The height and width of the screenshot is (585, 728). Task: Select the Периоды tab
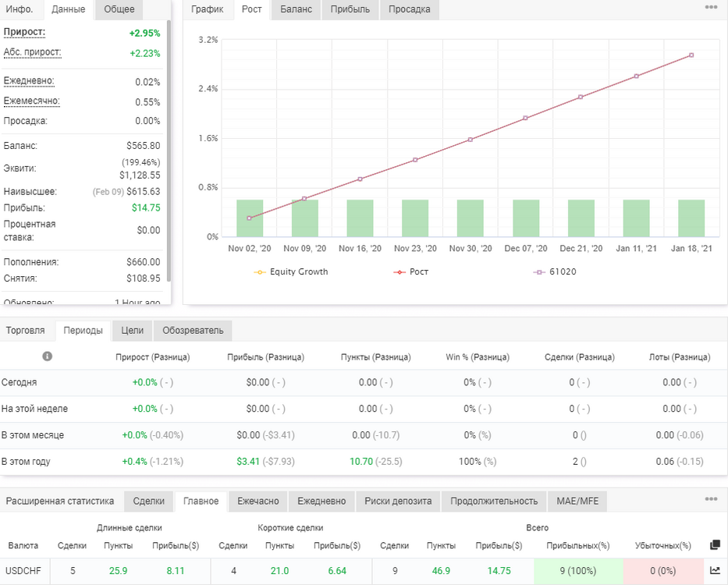pos(83,331)
